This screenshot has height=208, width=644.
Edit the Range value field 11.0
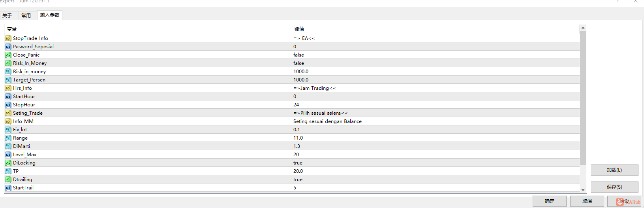(436, 138)
